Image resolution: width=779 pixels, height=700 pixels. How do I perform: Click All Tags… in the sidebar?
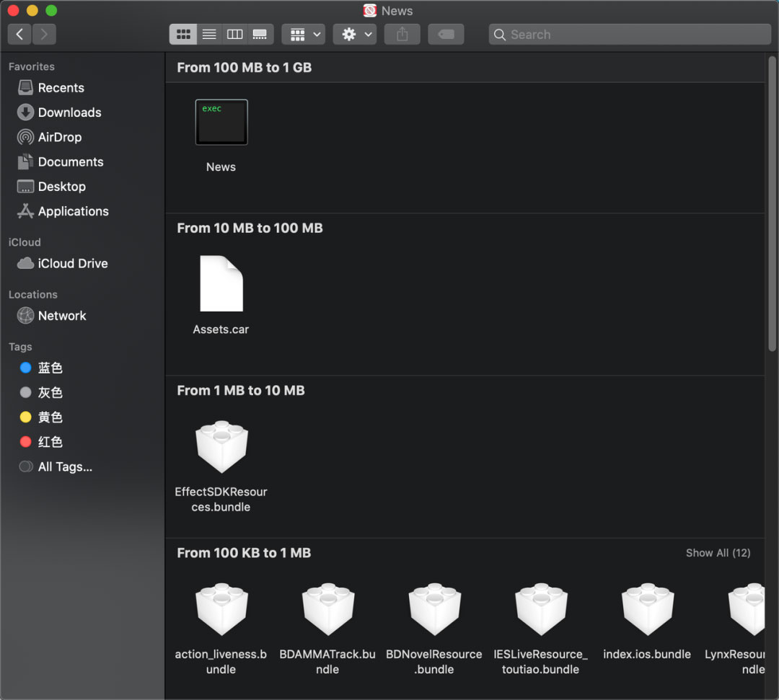coord(65,467)
